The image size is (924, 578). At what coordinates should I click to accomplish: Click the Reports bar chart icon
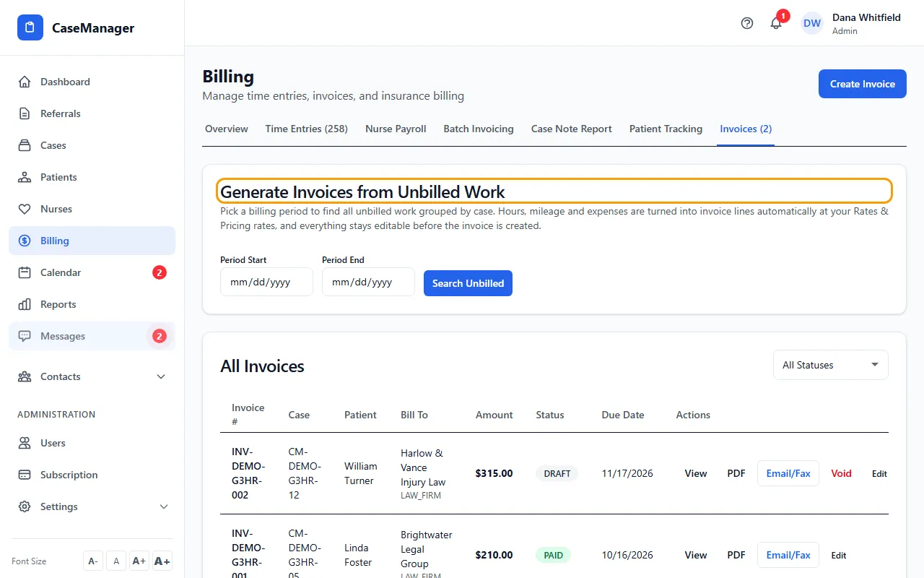(25, 304)
